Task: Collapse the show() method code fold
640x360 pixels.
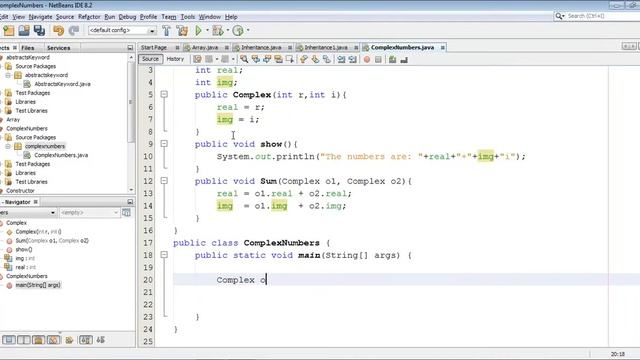Action: click(164, 144)
